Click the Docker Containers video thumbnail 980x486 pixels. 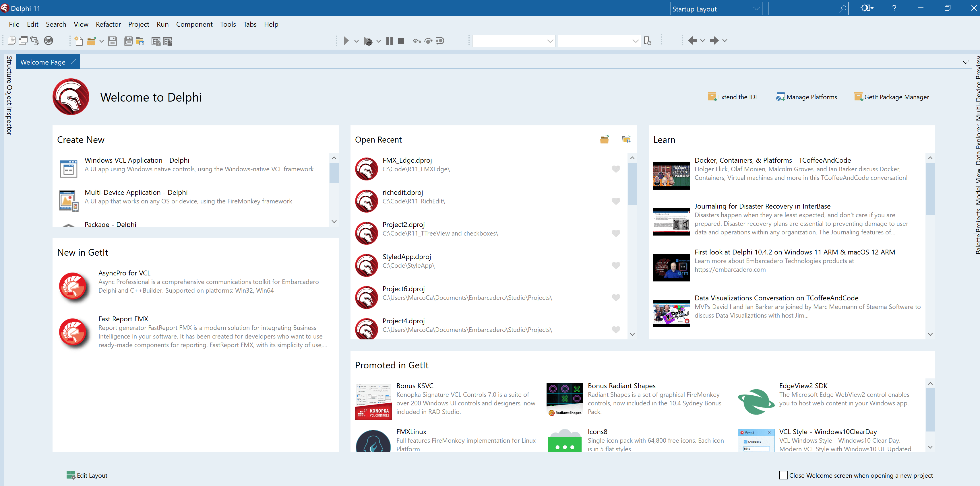pos(671,176)
